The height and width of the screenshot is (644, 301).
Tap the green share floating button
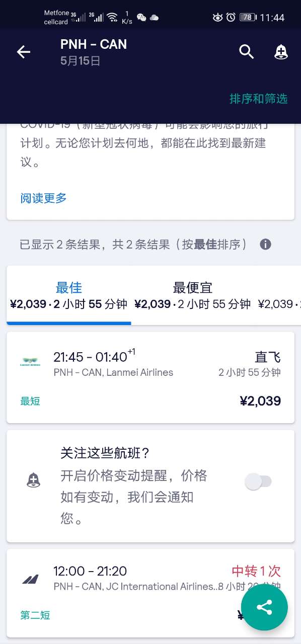pos(264,607)
